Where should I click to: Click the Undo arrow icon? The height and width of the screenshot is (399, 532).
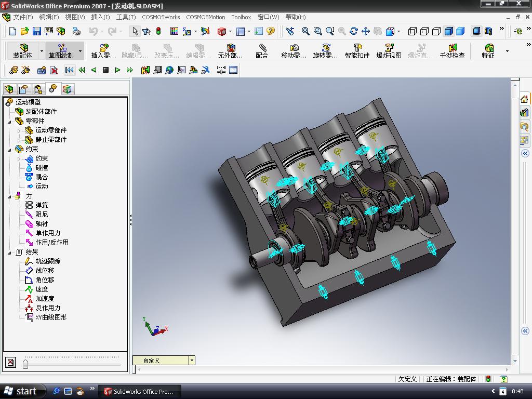(x=93, y=31)
